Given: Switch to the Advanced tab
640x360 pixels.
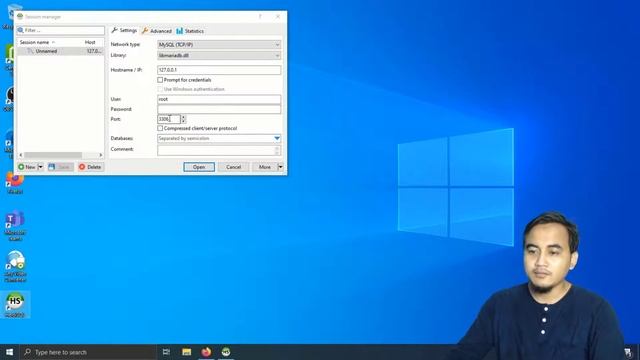Looking at the screenshot, I should pyautogui.click(x=157, y=31).
